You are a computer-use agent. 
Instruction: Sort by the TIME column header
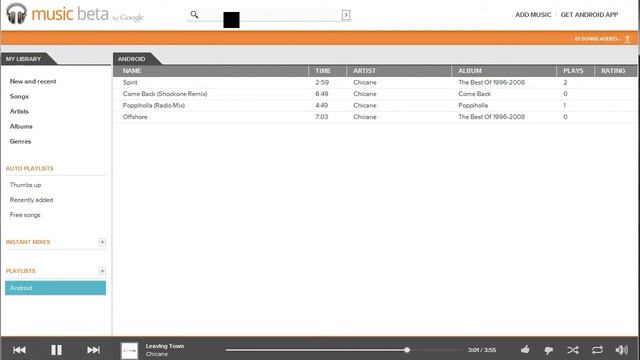[x=323, y=71]
